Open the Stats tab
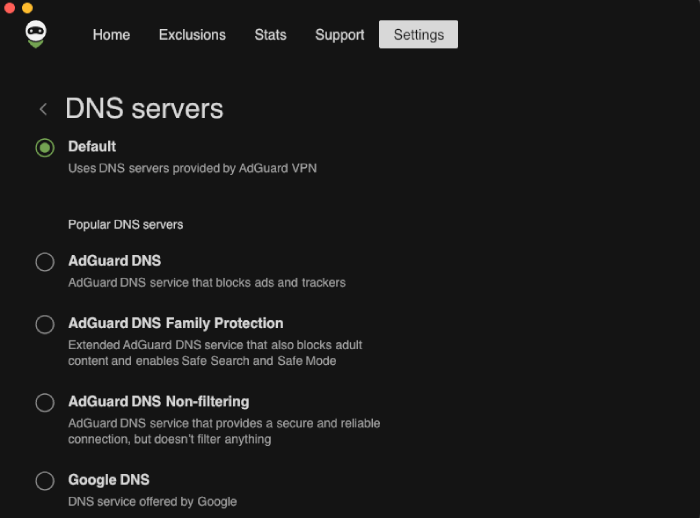Screen dimensions: 700x518 pyautogui.click(x=270, y=35)
